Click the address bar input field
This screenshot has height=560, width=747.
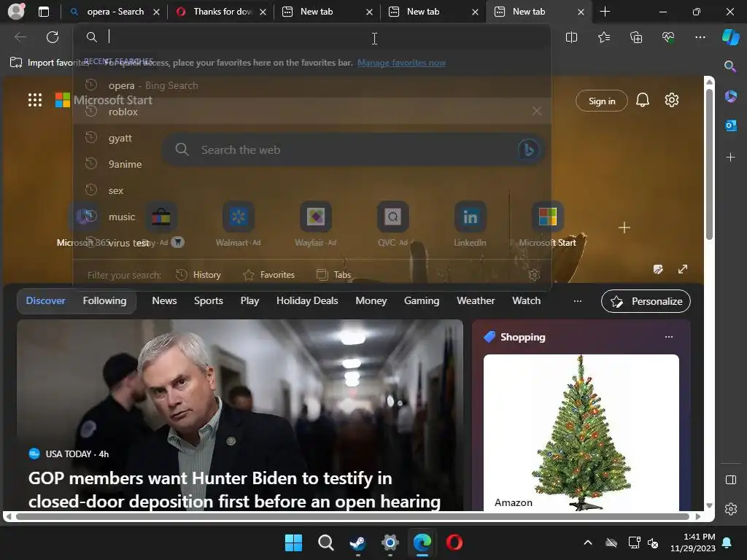click(312, 37)
